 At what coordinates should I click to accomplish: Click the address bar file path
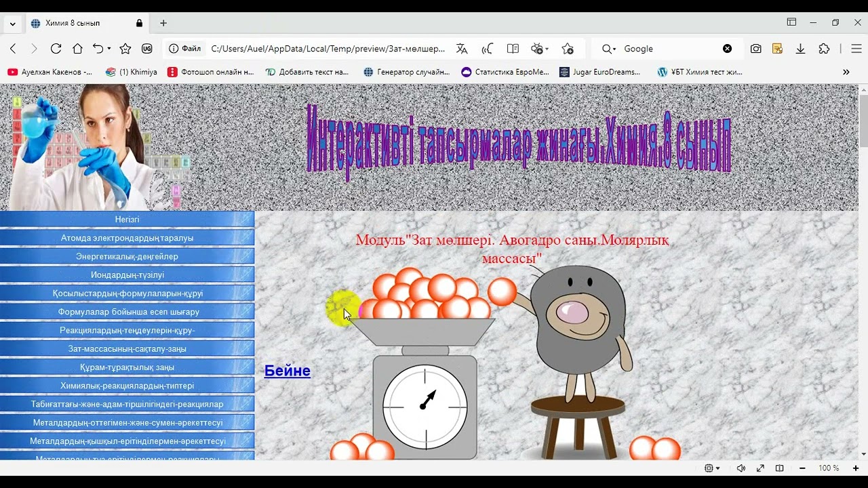(328, 49)
